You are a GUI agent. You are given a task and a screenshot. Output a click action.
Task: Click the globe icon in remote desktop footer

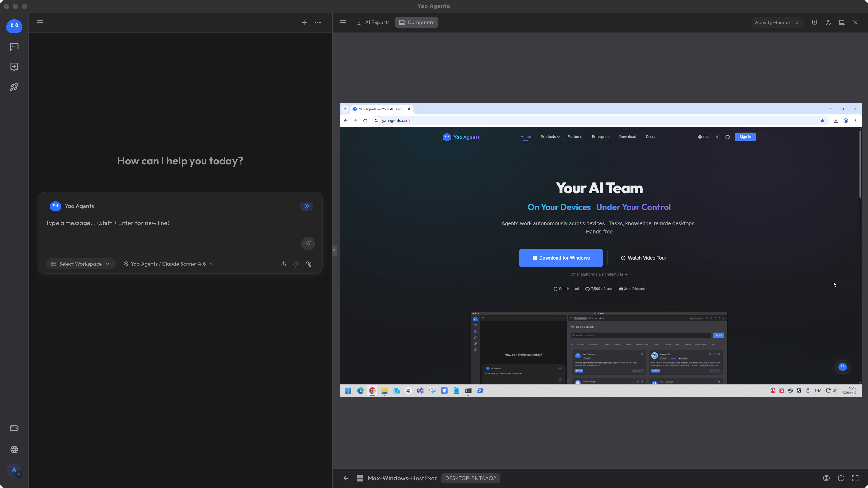pos(826,478)
